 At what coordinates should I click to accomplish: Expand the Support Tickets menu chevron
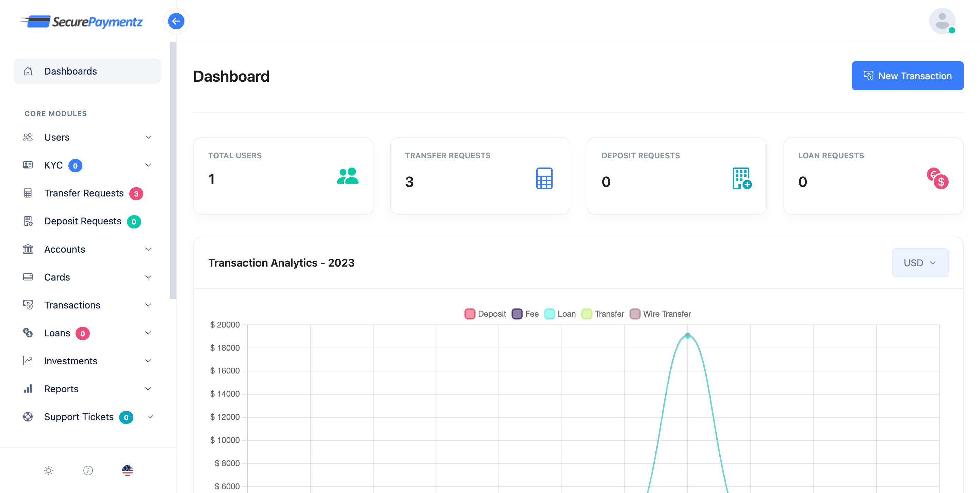[150, 416]
